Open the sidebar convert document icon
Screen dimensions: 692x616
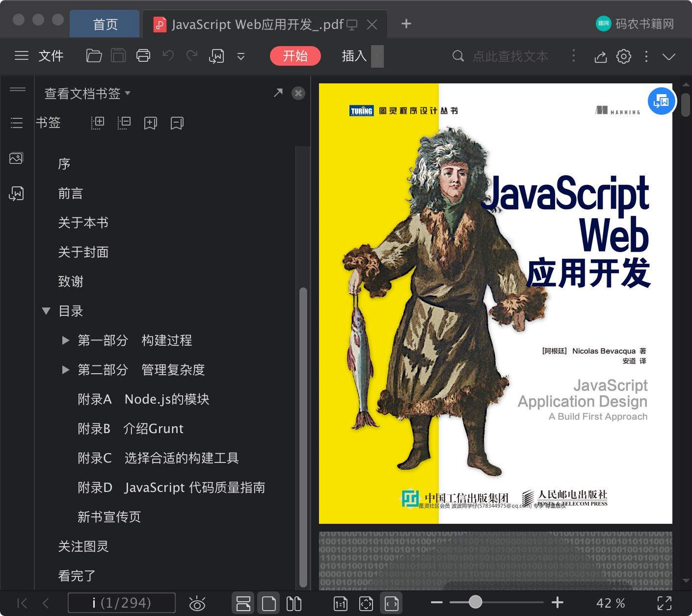(x=16, y=194)
